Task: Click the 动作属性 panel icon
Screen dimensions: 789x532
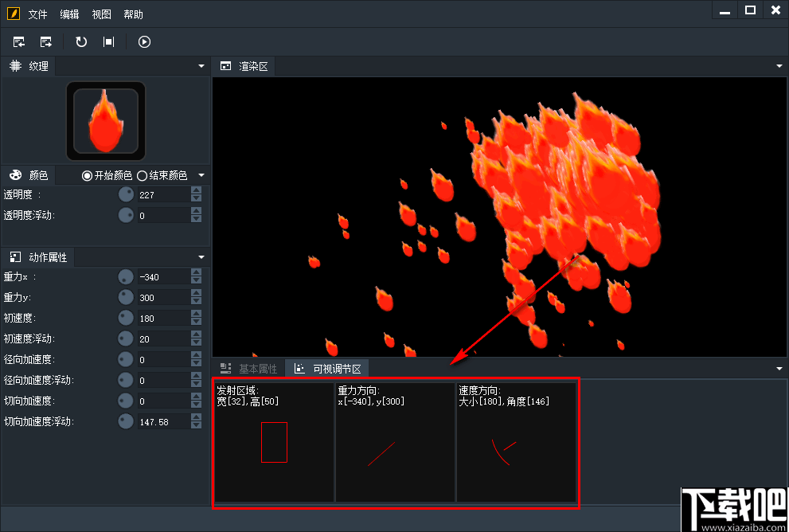Action: (x=16, y=257)
